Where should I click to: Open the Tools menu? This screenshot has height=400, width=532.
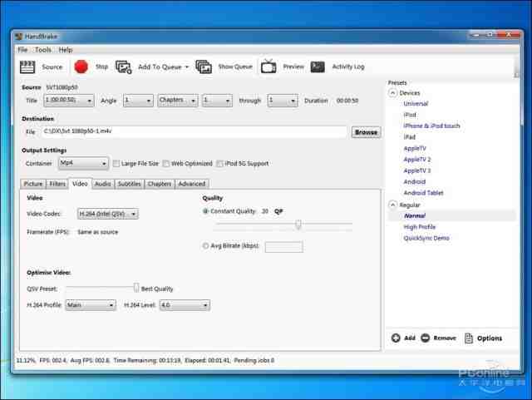pos(43,50)
